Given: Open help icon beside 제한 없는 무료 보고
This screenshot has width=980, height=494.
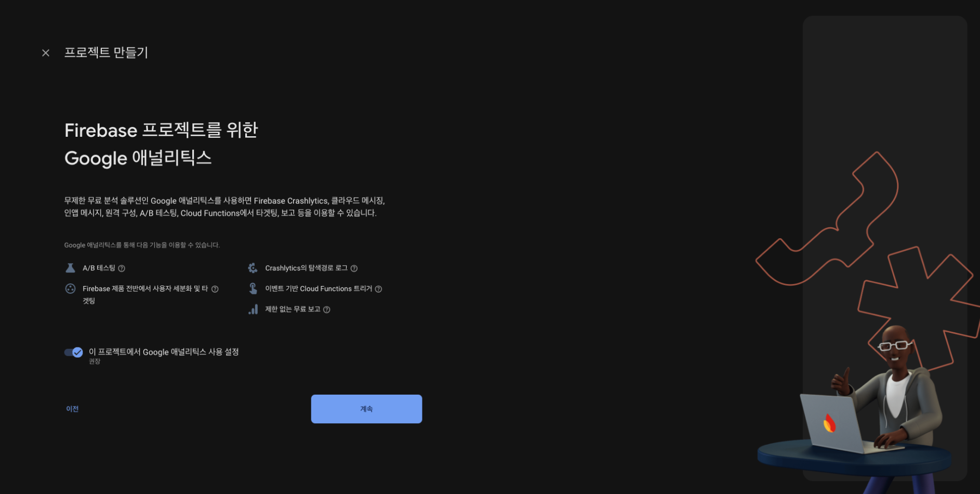Looking at the screenshot, I should tap(327, 310).
